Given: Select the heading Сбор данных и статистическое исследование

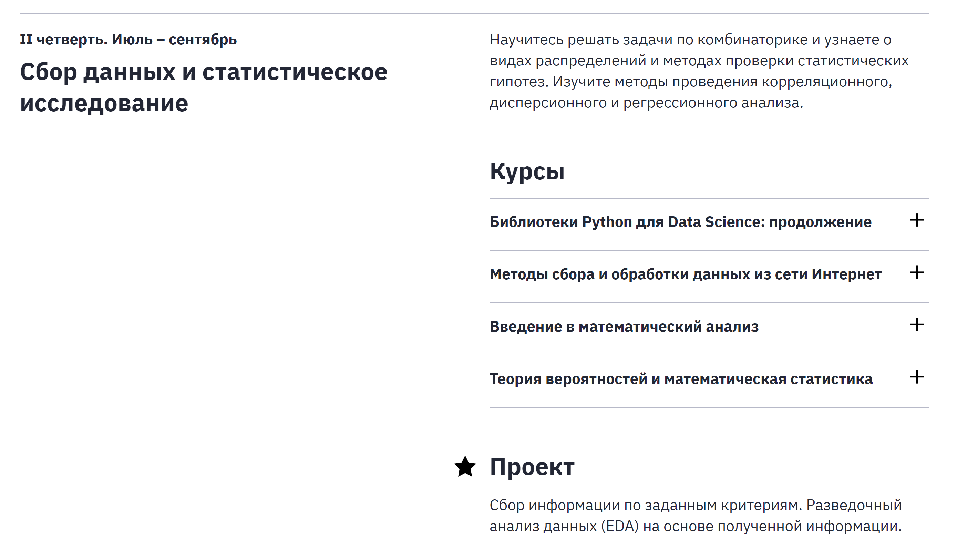Looking at the screenshot, I should [x=204, y=87].
